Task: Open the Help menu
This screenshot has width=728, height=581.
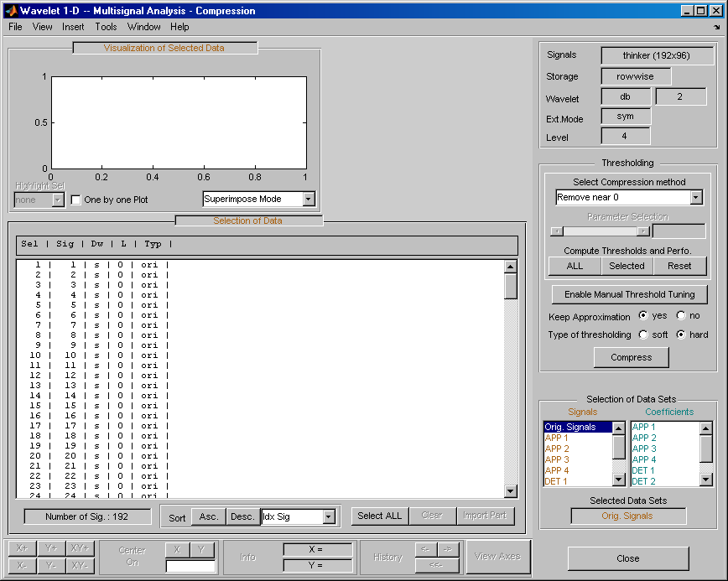Action: tap(179, 27)
